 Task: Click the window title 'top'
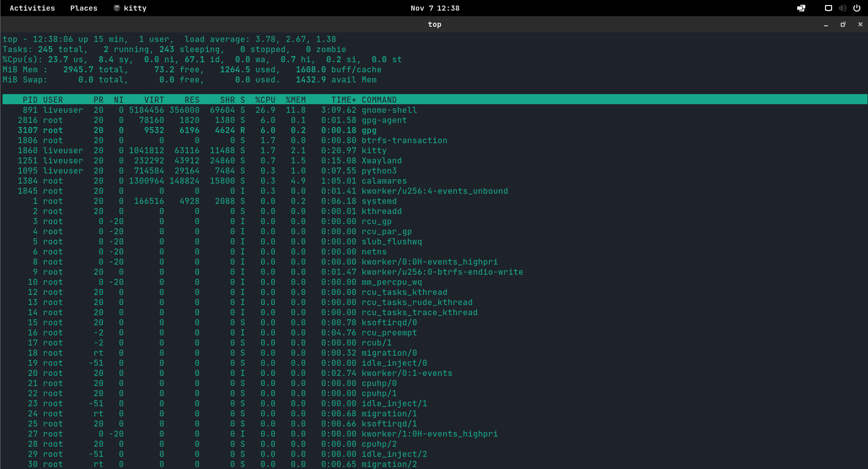pyautogui.click(x=435, y=24)
